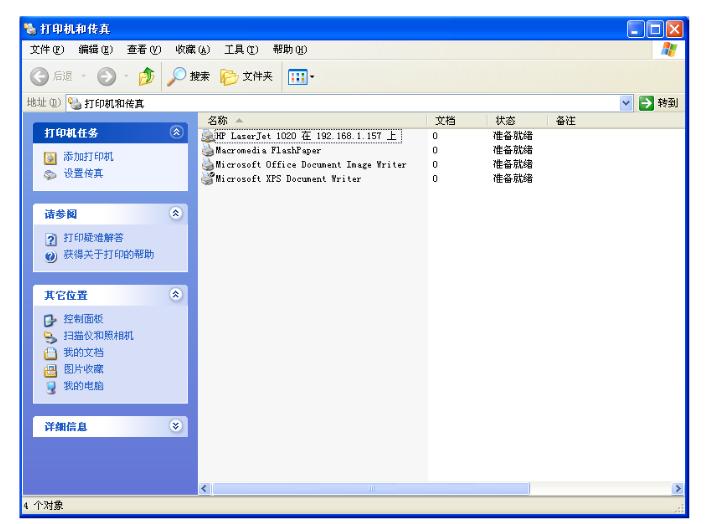Click the 我的电脑 computer icon

click(51, 387)
